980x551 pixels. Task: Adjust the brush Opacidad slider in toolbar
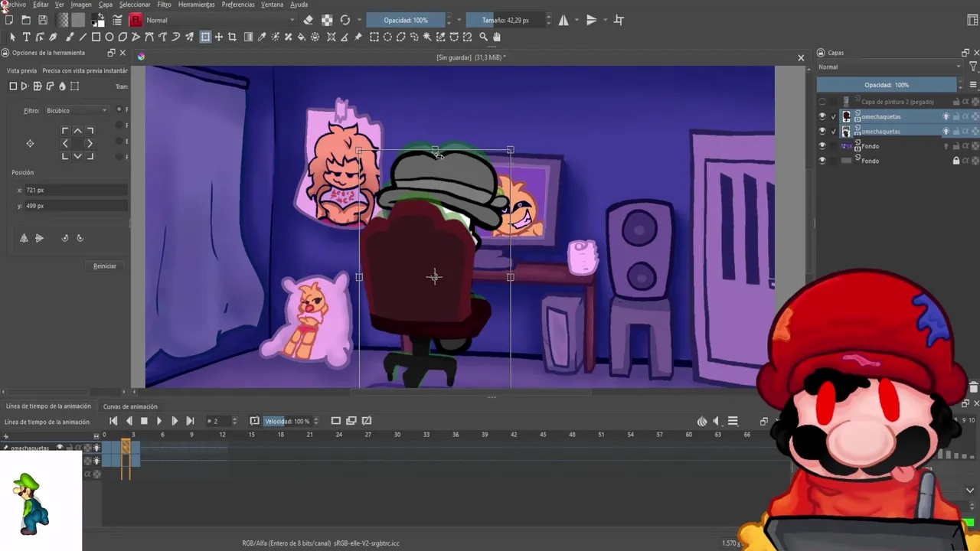[x=405, y=20]
